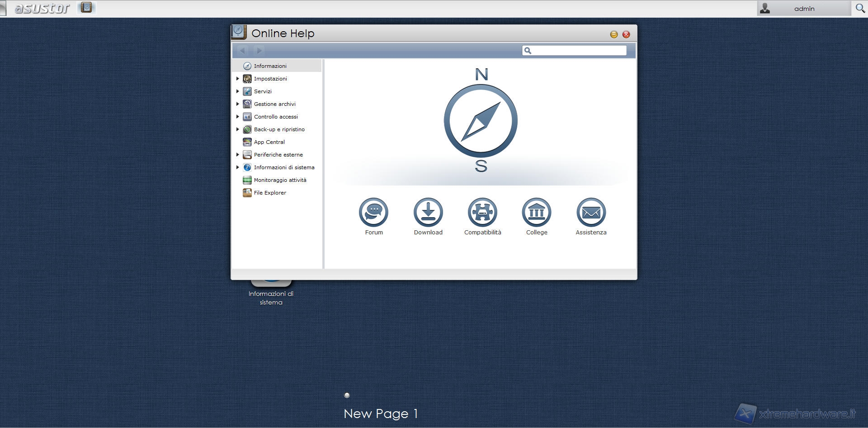The height and width of the screenshot is (428, 868).
Task: Click the large compass logo
Action: tap(481, 121)
